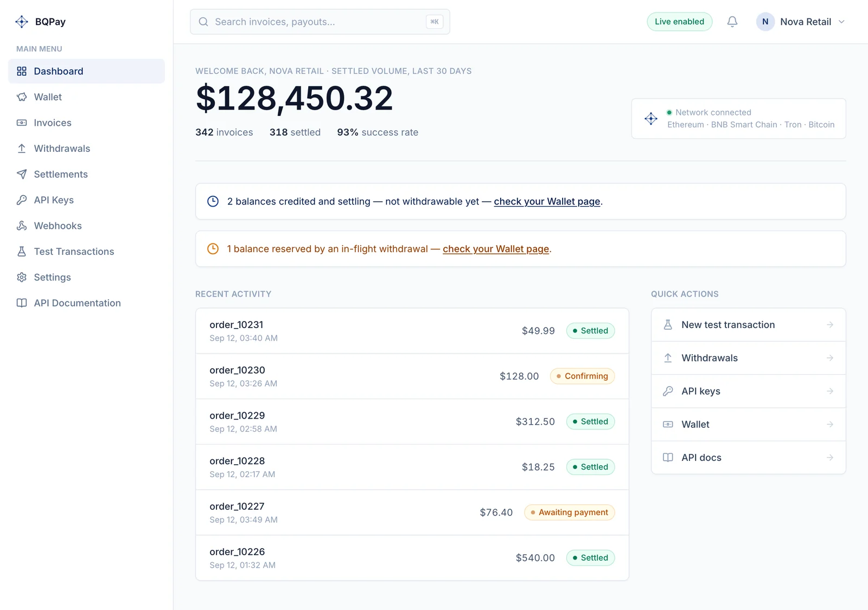Click the search magnifier icon
This screenshot has height=610, width=868.
pyautogui.click(x=203, y=22)
